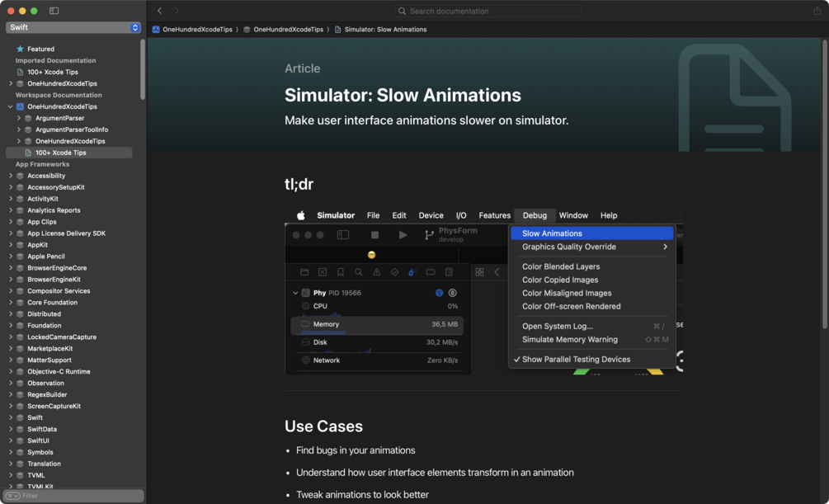829x504 pixels.
Task: Open ScreenCaptureKit in the sidebar
Action: [54, 406]
